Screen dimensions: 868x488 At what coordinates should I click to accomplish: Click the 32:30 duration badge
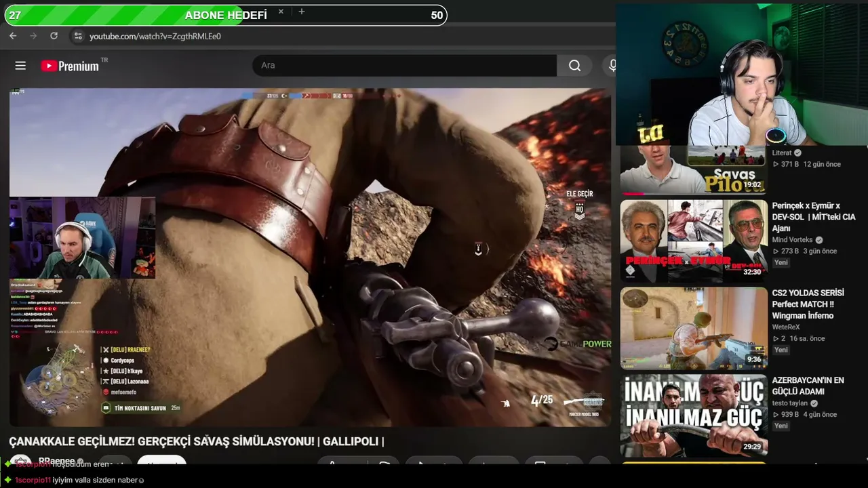pyautogui.click(x=752, y=272)
